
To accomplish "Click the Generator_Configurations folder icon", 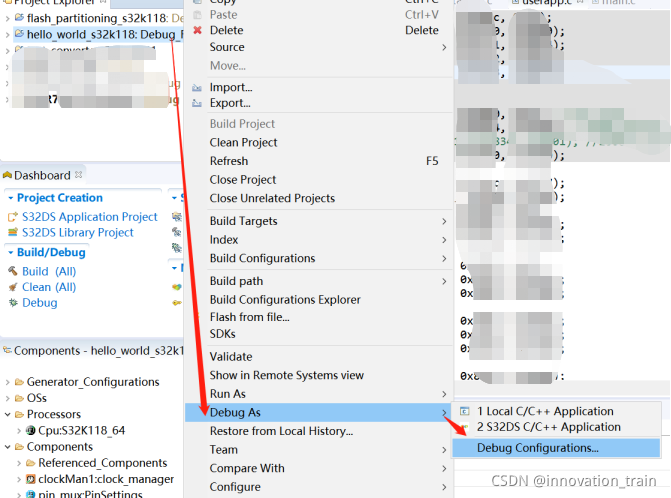I will [x=19, y=382].
